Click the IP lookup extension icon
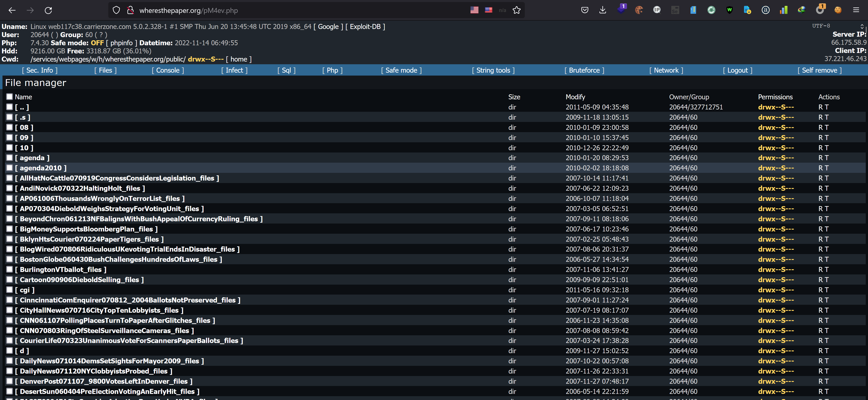This screenshot has height=400, width=868. coord(657,10)
